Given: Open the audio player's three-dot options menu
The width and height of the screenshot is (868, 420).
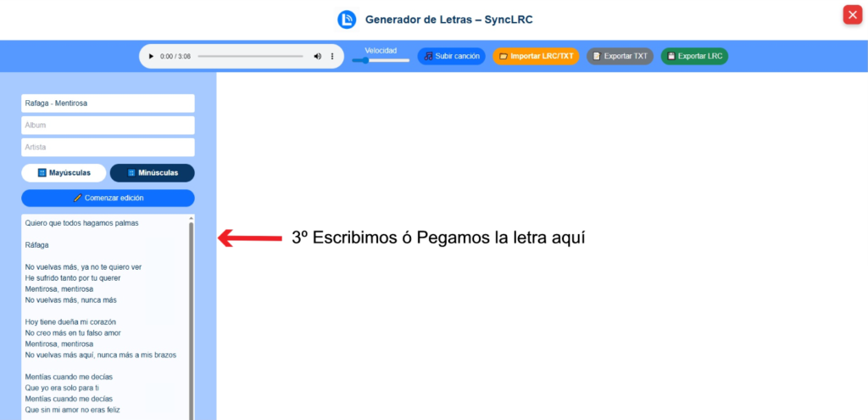Looking at the screenshot, I should pyautogui.click(x=332, y=56).
